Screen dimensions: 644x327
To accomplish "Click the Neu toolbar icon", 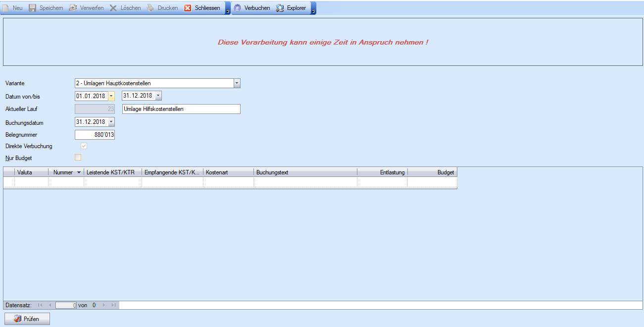I will click(6, 8).
